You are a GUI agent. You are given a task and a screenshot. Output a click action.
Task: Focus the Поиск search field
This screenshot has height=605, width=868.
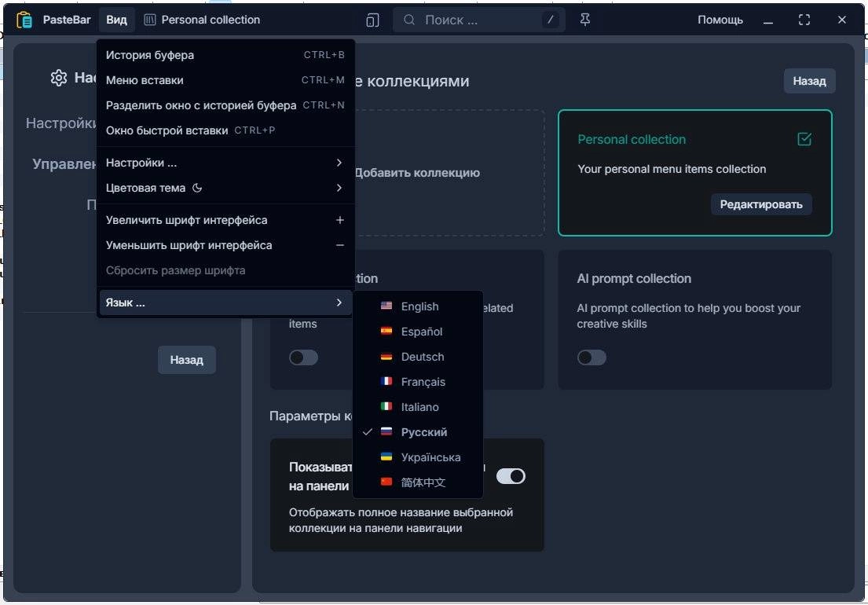click(x=479, y=20)
